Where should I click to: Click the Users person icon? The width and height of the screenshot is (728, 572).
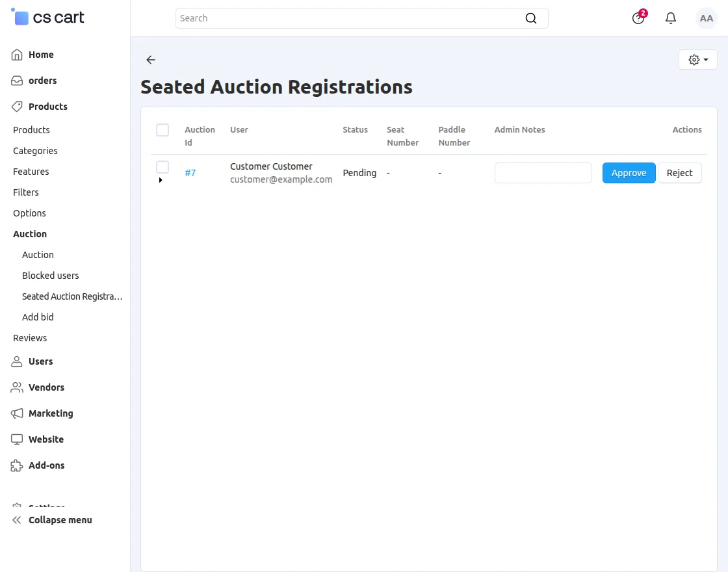click(17, 361)
